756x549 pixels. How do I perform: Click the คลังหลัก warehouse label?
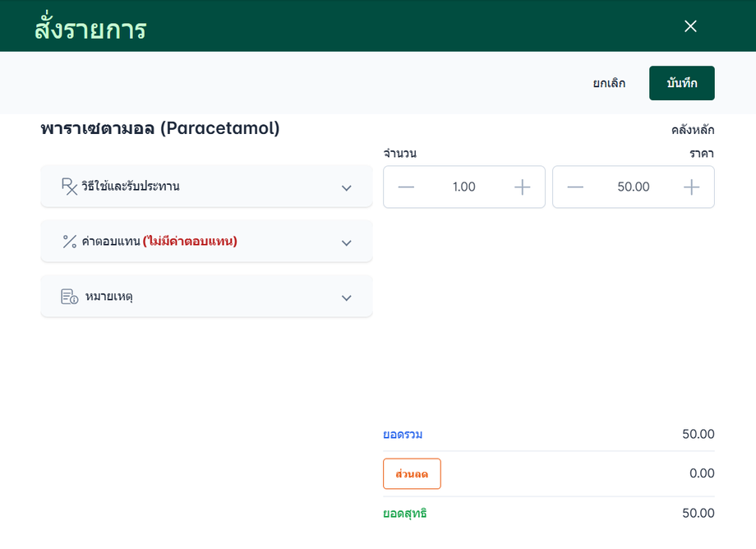(x=693, y=130)
